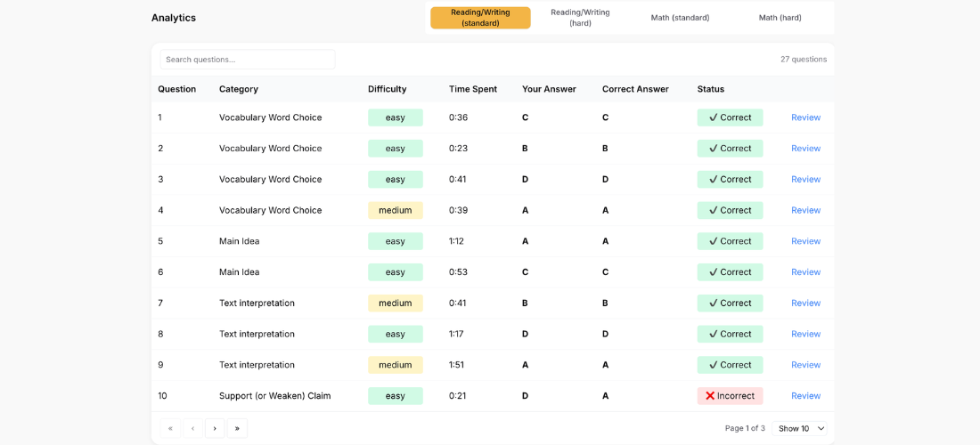Go to the previous page arrow
Screen dimensions: 980x445
click(192, 428)
